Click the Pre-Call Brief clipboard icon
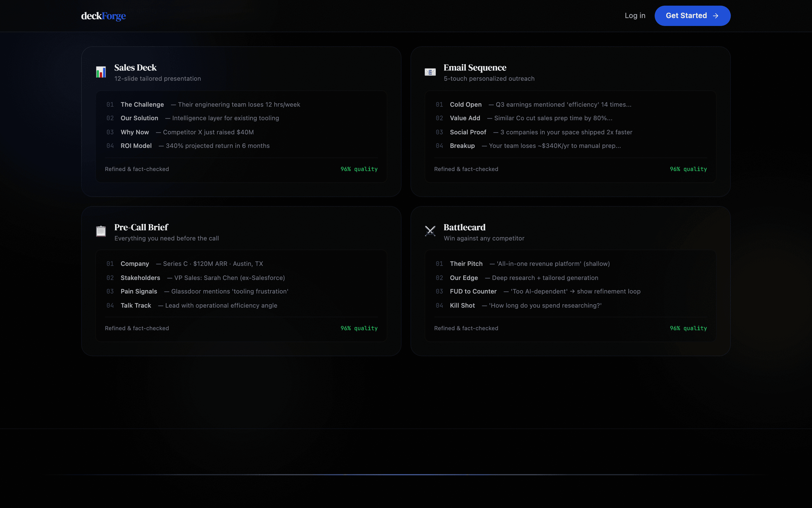The width and height of the screenshot is (812, 508). pos(101,231)
